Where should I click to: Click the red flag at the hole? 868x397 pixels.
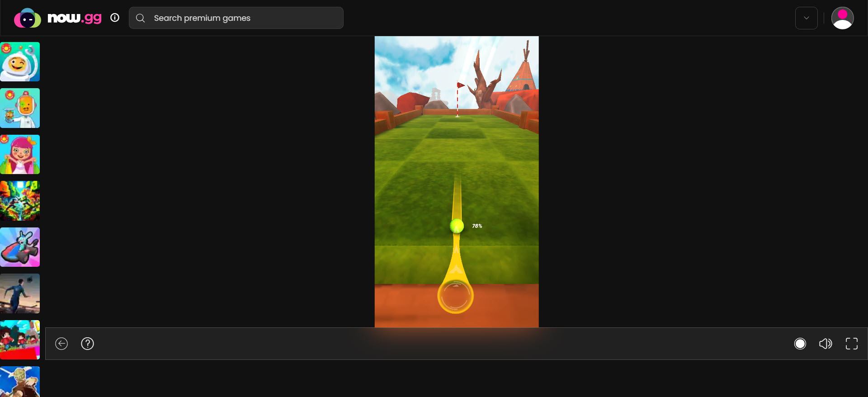(x=461, y=85)
